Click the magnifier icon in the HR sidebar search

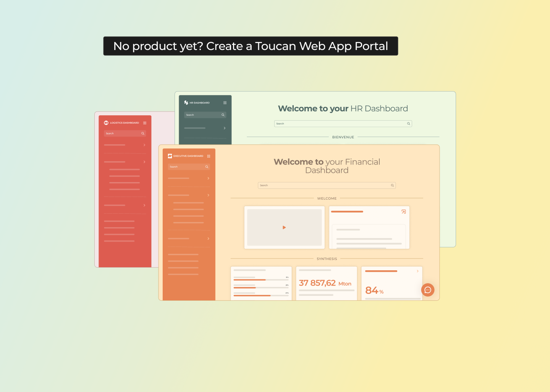(x=223, y=115)
